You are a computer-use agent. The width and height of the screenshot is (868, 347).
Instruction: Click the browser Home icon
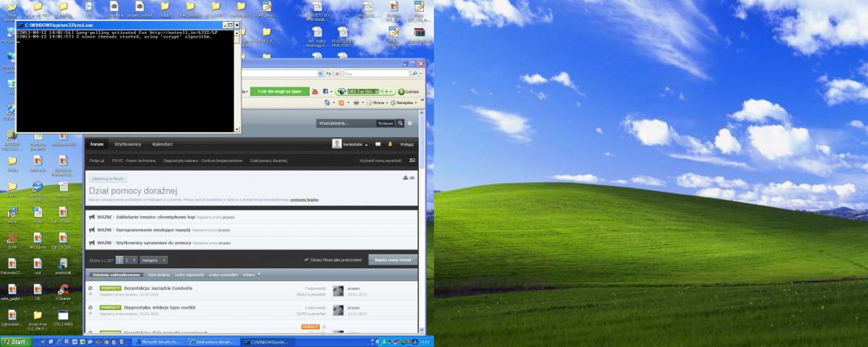pyautogui.click(x=327, y=103)
